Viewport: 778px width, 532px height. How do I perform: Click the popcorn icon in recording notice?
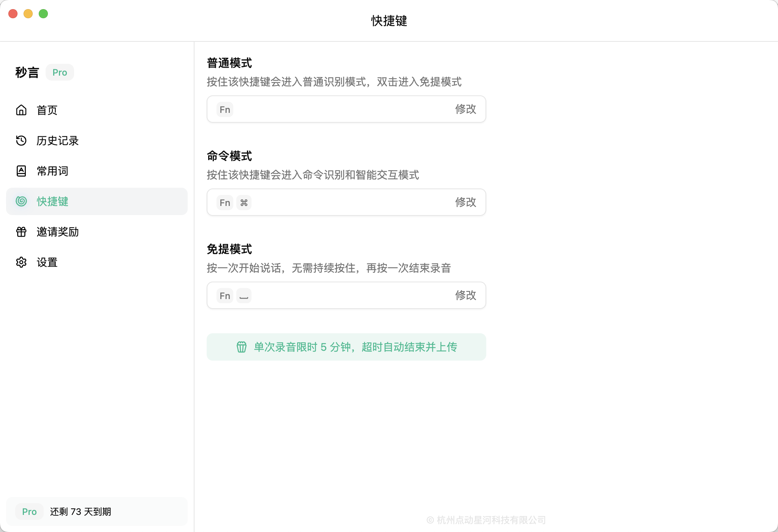tap(242, 347)
